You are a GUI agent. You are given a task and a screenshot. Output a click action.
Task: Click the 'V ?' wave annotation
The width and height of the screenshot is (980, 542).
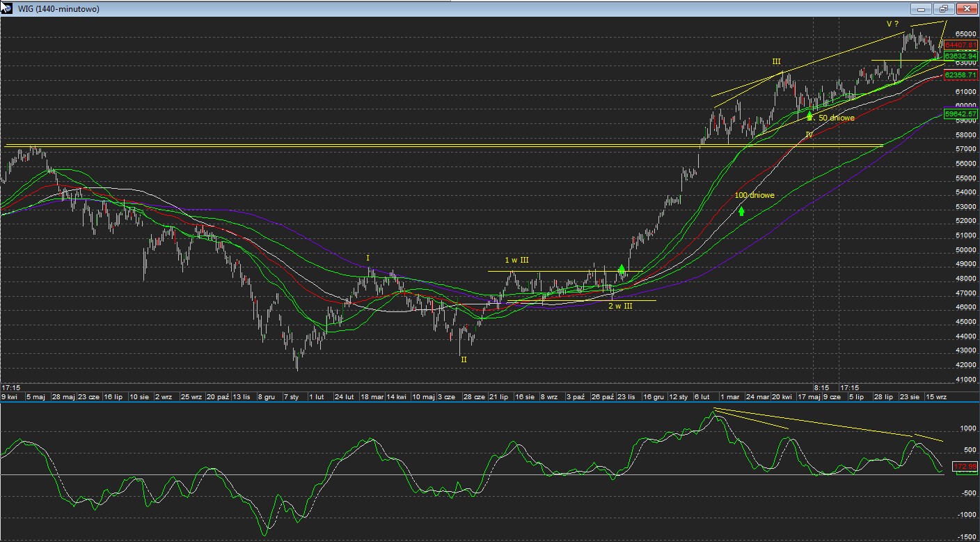coord(893,24)
